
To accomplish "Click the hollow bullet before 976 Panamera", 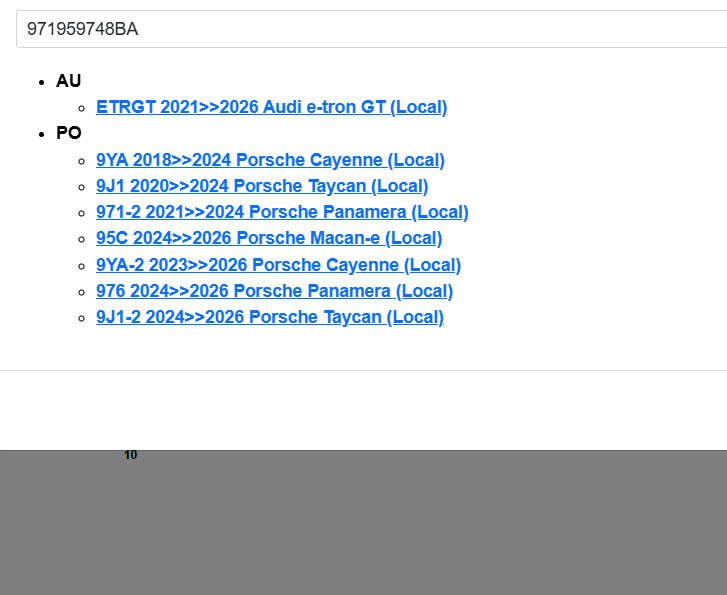I will click(81, 292).
